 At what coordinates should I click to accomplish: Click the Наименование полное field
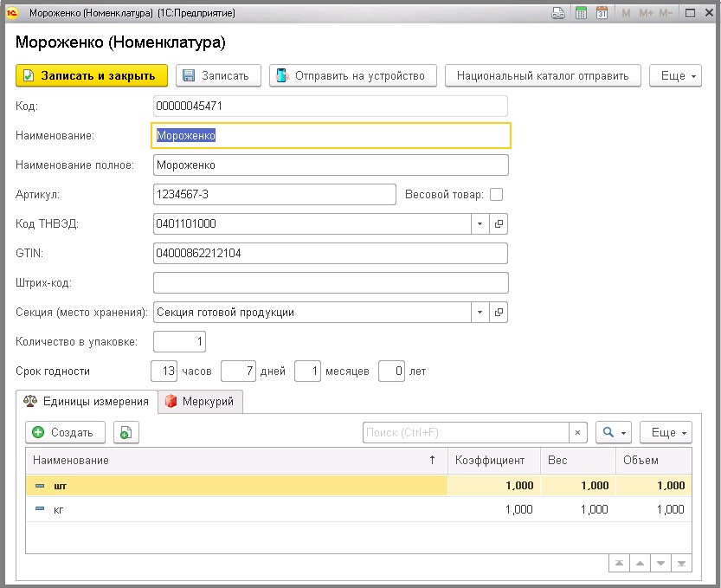[331, 165]
